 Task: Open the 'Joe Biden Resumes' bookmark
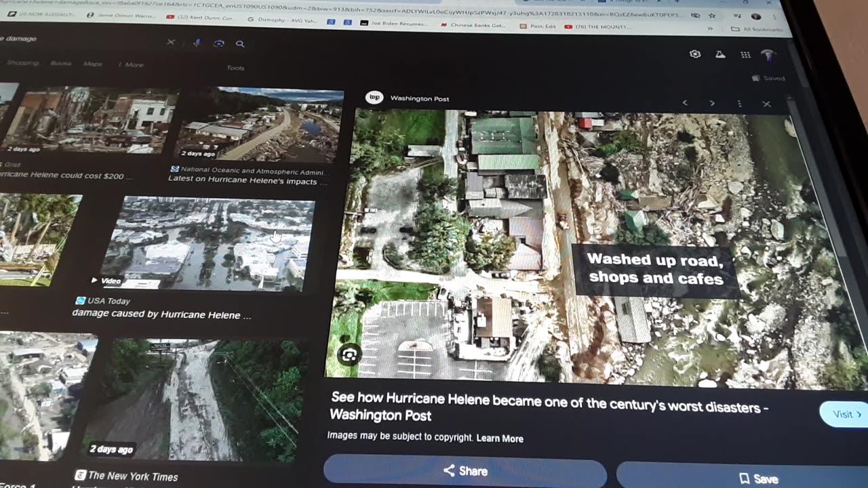pyautogui.click(x=394, y=23)
